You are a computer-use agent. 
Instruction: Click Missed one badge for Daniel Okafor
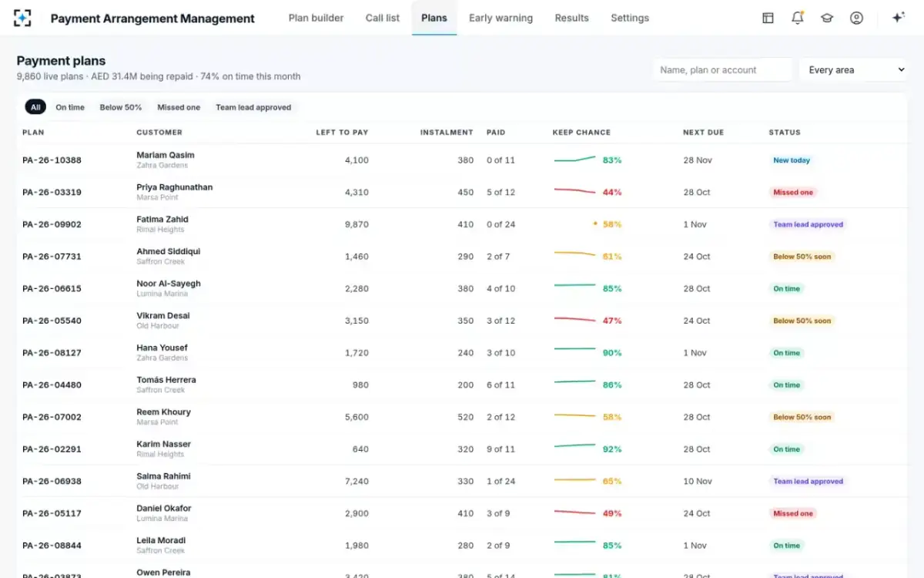point(793,513)
